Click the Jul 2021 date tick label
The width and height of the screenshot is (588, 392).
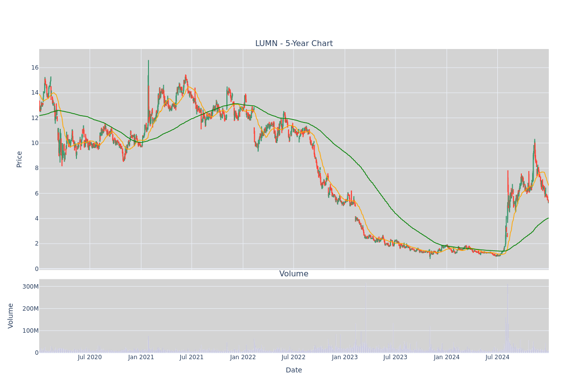point(192,357)
